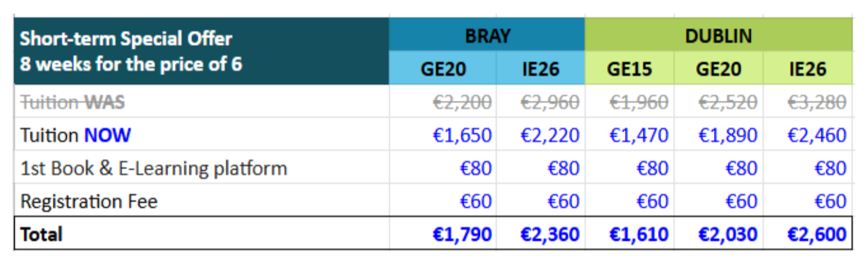This screenshot has height=265, width=868.
Task: Click the €1,470 tuition now price
Action: [638, 135]
